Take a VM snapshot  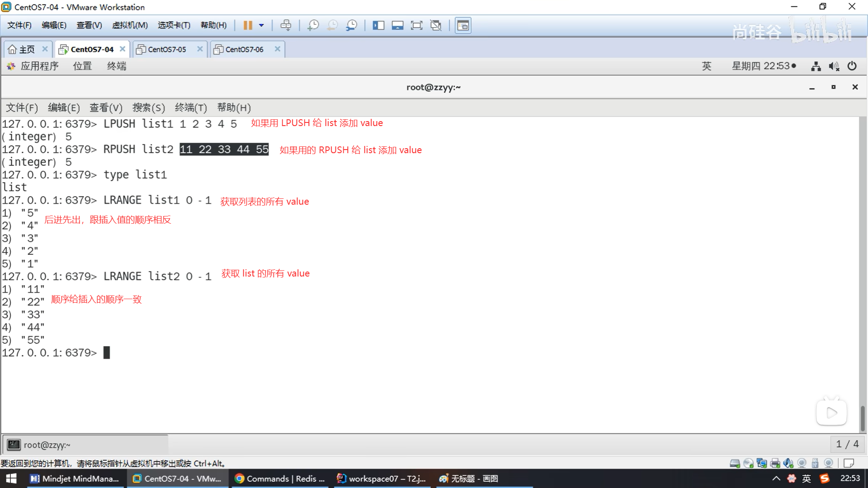[313, 25]
